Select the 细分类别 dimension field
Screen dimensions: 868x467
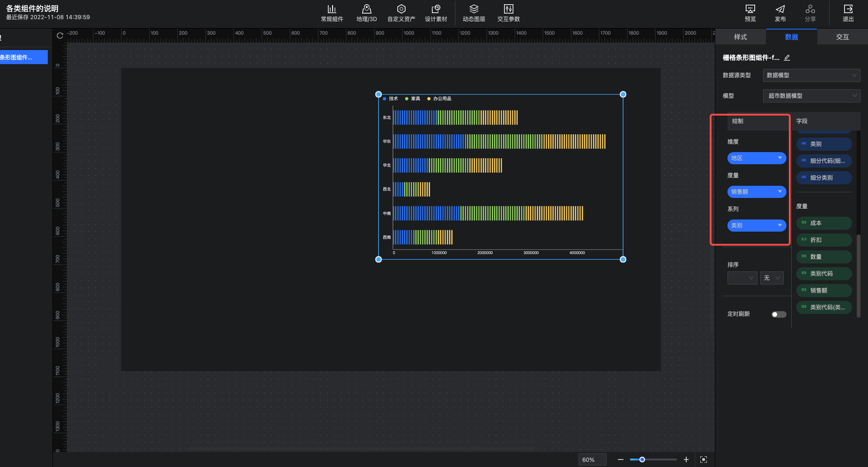coord(824,178)
